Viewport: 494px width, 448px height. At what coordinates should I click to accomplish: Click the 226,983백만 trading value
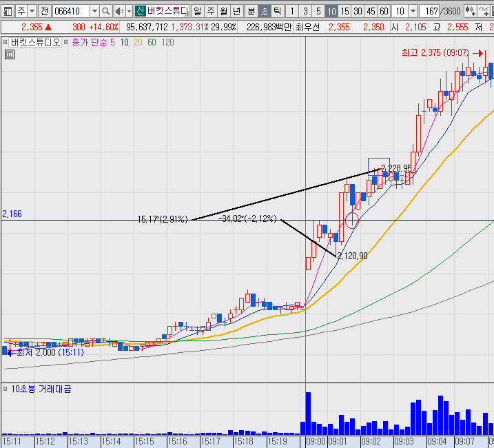click(269, 27)
